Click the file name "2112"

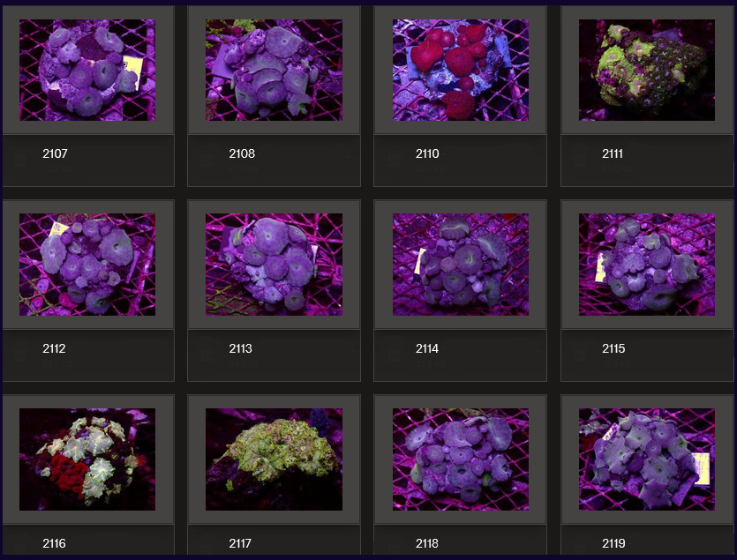tap(54, 348)
